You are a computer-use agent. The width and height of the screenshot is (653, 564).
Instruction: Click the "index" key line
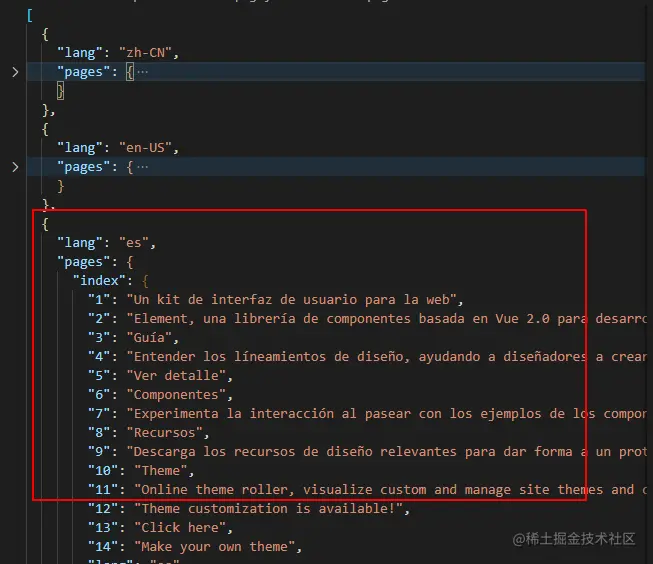click(111, 281)
